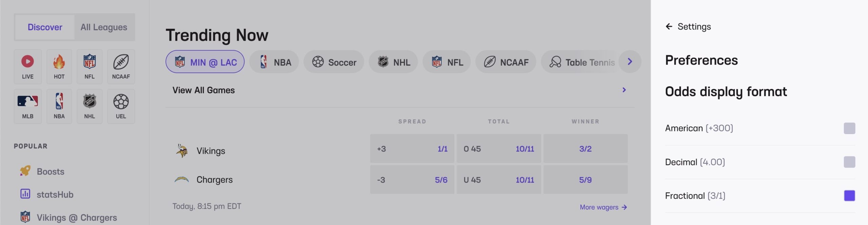Filter trending by the Soccer chip

pyautogui.click(x=334, y=62)
